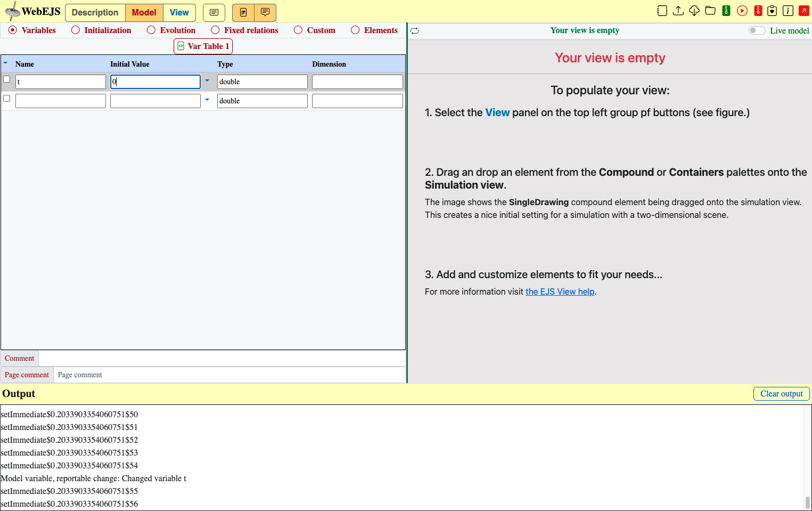Screen dimensions: 812x511
Task: Click the green refresh view icon
Action: click(415, 31)
